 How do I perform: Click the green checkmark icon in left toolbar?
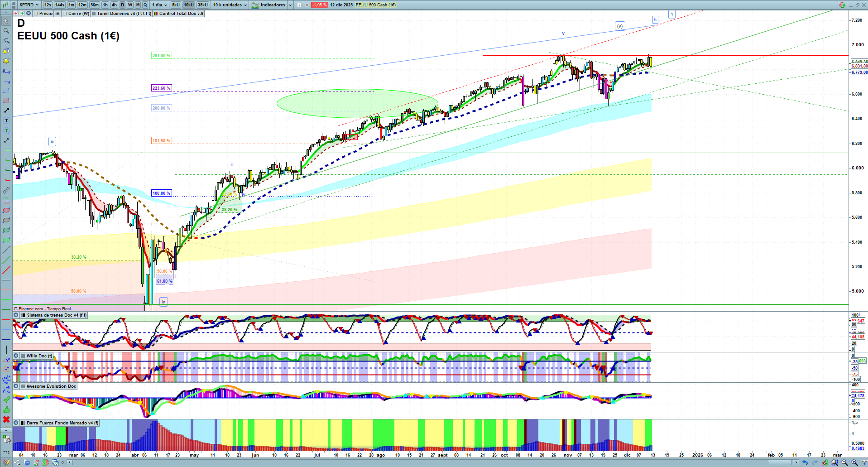[x=6, y=400]
